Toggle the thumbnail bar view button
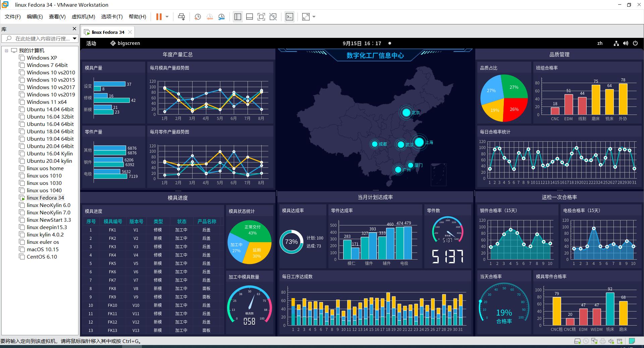This screenshot has height=348, width=644. (249, 17)
